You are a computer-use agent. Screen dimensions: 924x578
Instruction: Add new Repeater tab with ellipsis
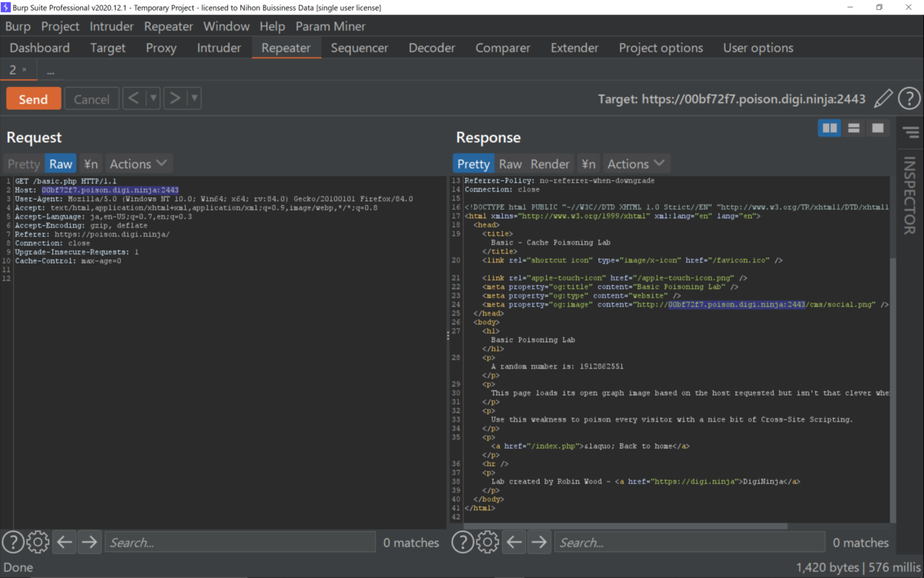pyautogui.click(x=51, y=70)
